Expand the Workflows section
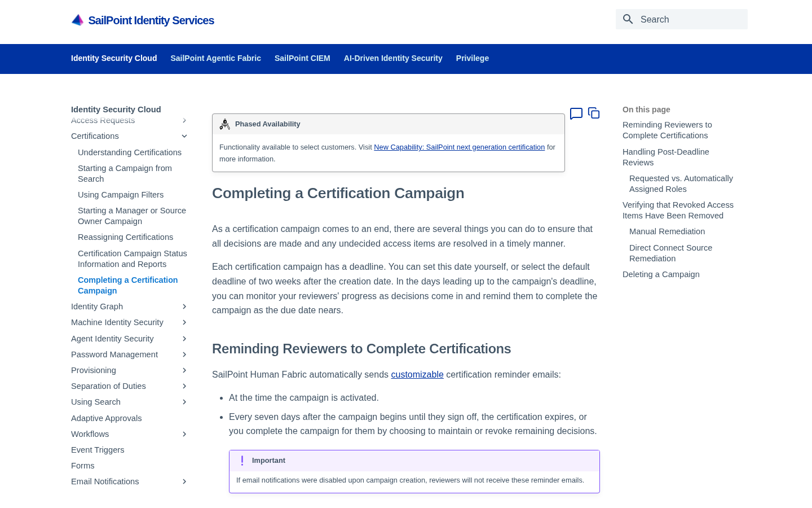Image resolution: width=812 pixels, height=508 pixels. coord(184,434)
